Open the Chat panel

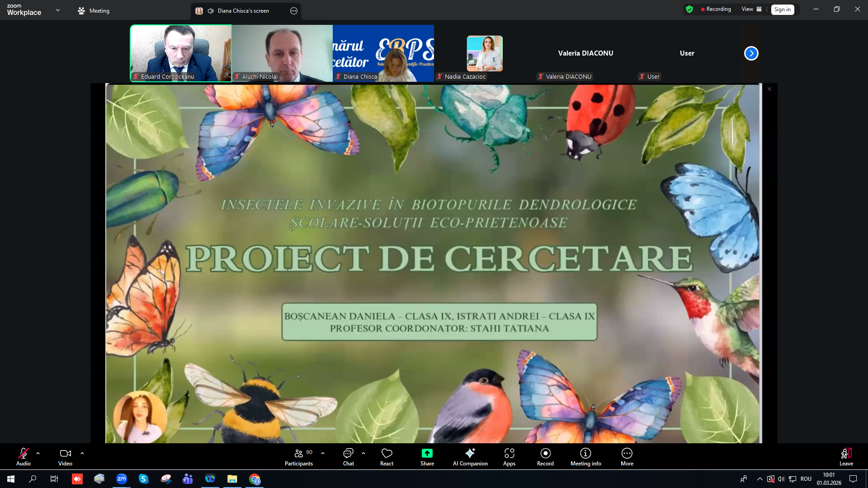(348, 456)
